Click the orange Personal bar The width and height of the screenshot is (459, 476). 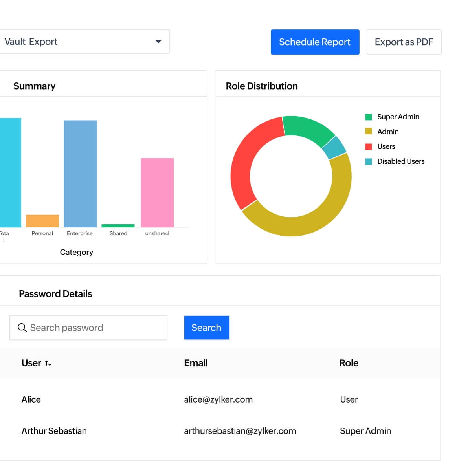coord(42,221)
